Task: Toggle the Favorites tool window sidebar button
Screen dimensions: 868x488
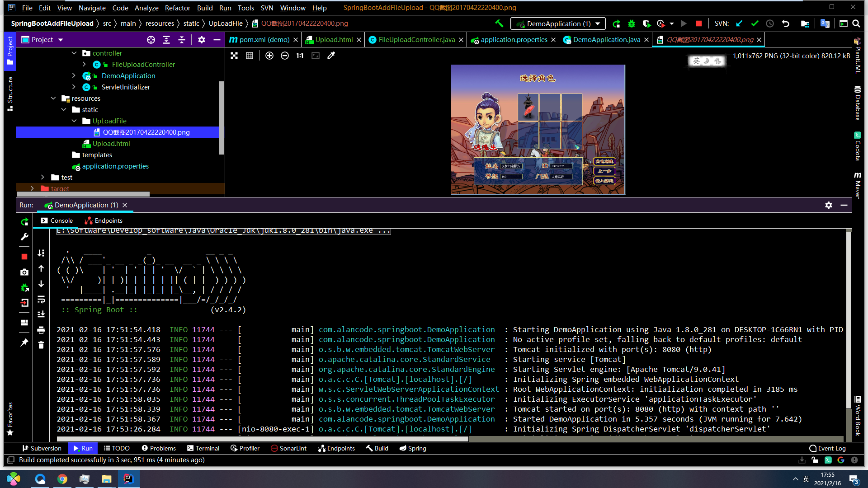Action: click(x=10, y=419)
